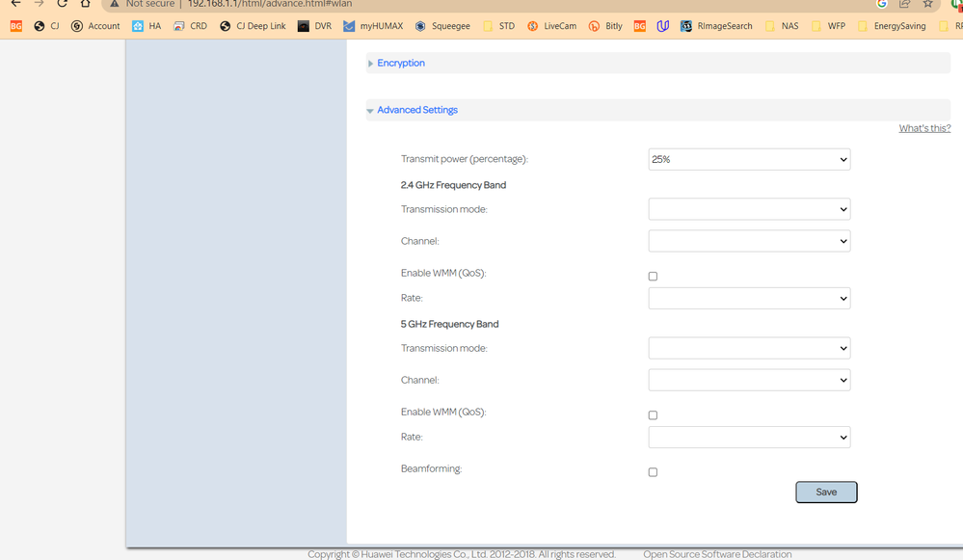Bookmark this page with the star icon
Viewport: 963px width, 560px height.
pos(927,4)
